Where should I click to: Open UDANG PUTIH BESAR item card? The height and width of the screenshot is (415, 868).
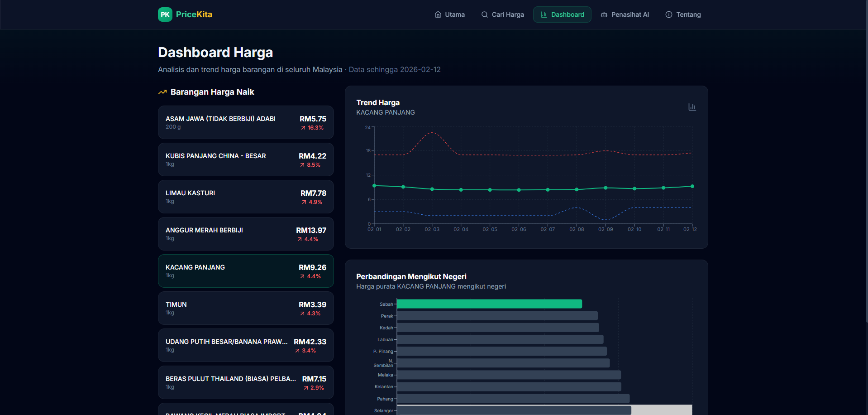245,345
